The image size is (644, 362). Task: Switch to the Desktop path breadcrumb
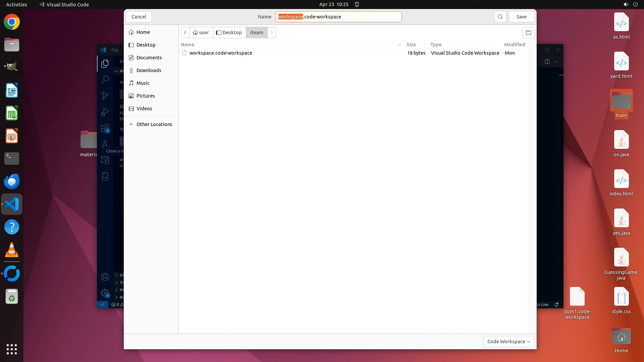point(229,33)
